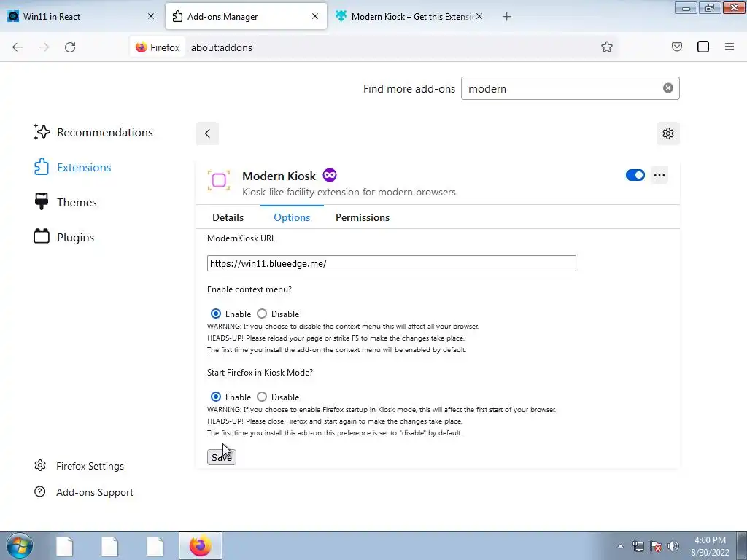Open the taskbar clock showing 4:00 PM
Image resolution: width=747 pixels, height=560 pixels.
tap(710, 546)
